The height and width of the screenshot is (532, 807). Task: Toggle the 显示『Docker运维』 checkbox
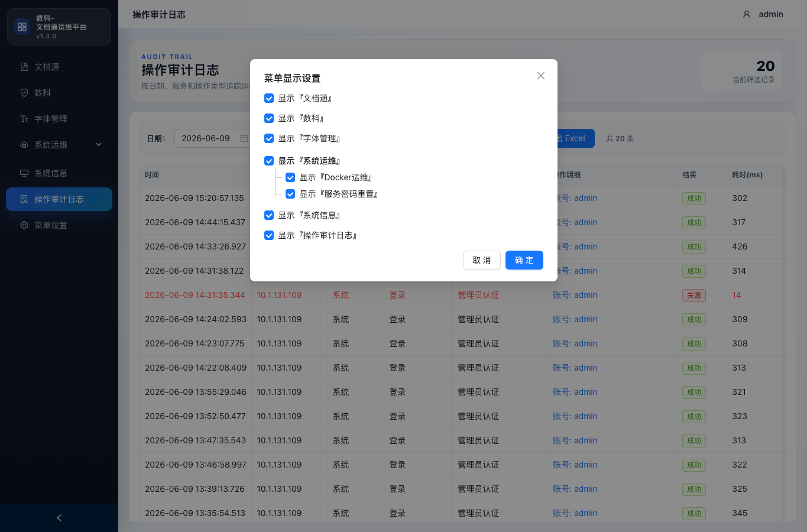(290, 177)
